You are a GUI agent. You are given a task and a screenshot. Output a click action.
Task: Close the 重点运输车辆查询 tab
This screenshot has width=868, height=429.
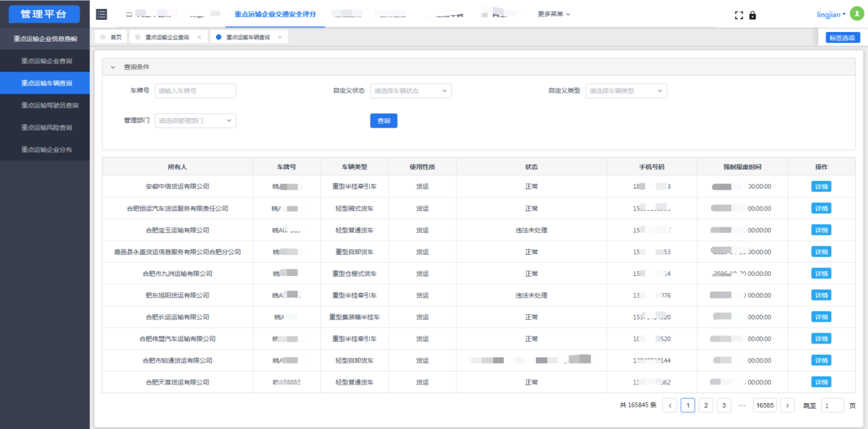[280, 38]
